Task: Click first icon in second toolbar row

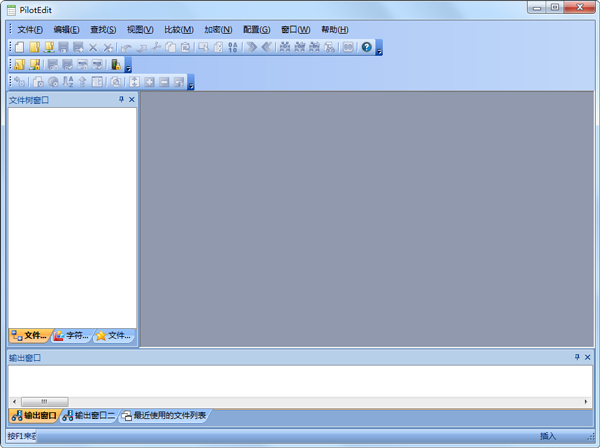Action: 20,65
